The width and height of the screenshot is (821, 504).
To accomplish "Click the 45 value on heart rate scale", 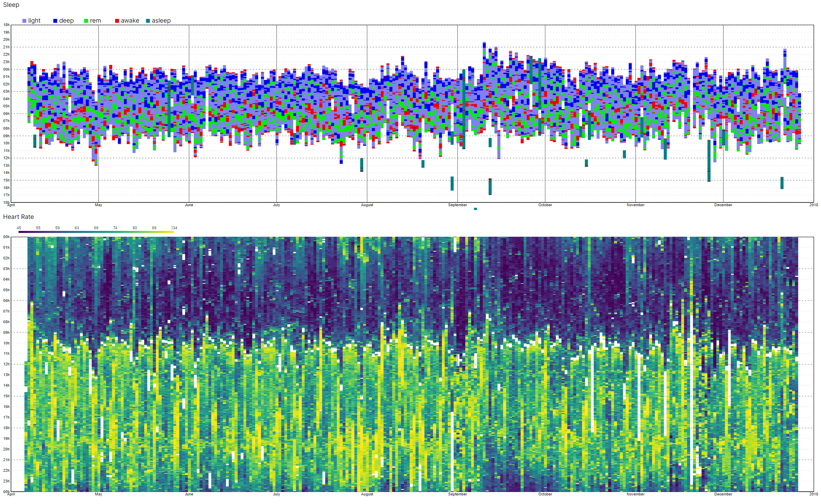I will tap(19, 228).
